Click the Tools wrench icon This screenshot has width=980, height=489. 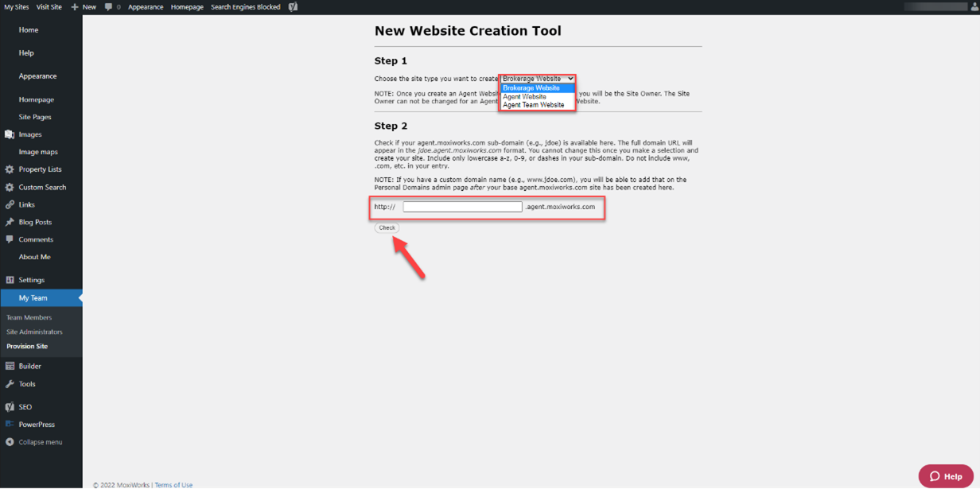pos(10,384)
